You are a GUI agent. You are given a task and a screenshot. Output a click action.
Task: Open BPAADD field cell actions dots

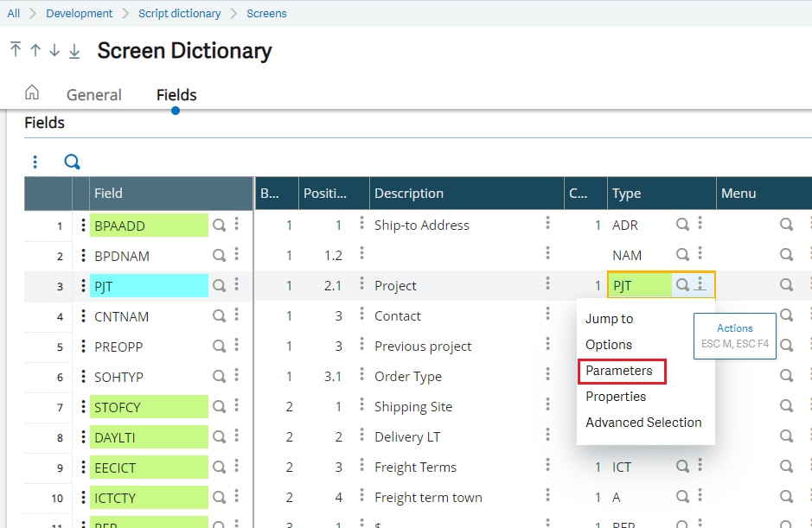[237, 224]
